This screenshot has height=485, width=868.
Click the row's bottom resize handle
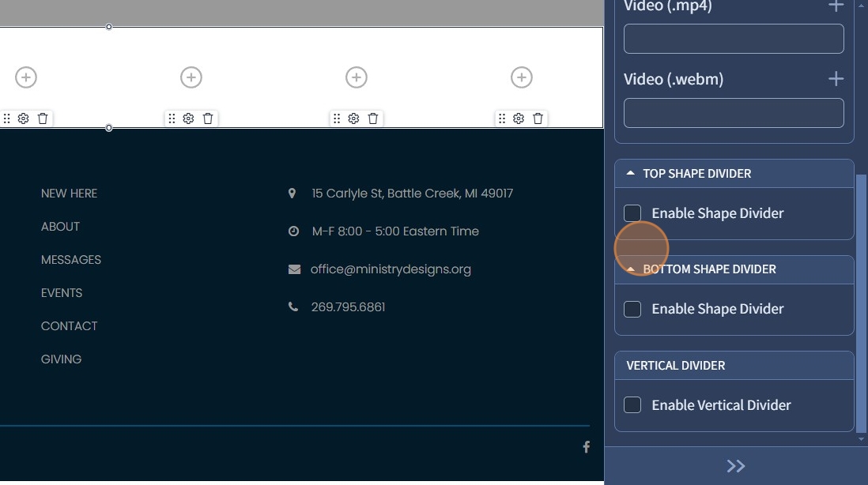[109, 128]
